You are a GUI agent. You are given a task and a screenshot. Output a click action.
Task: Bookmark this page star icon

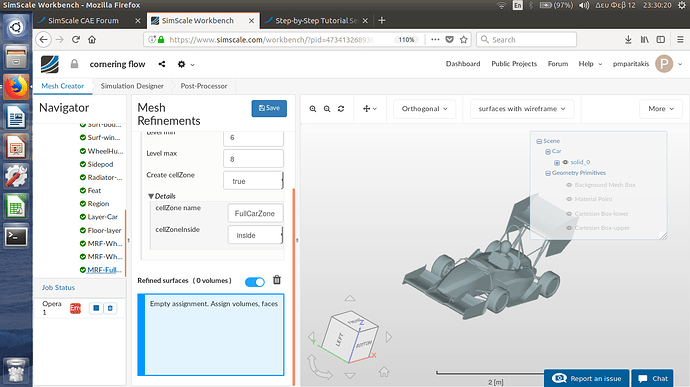463,40
